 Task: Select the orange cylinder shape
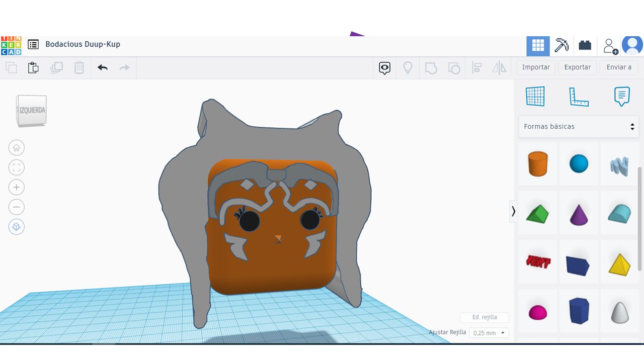[538, 164]
